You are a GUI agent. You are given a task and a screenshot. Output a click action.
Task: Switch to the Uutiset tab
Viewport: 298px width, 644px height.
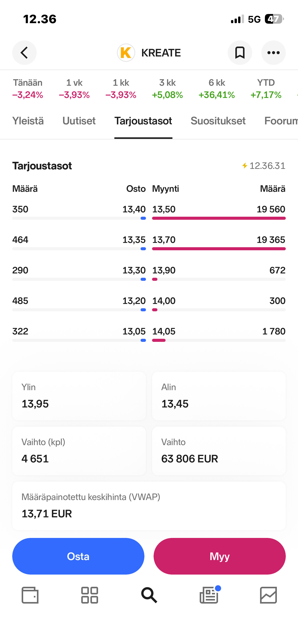[x=79, y=121]
